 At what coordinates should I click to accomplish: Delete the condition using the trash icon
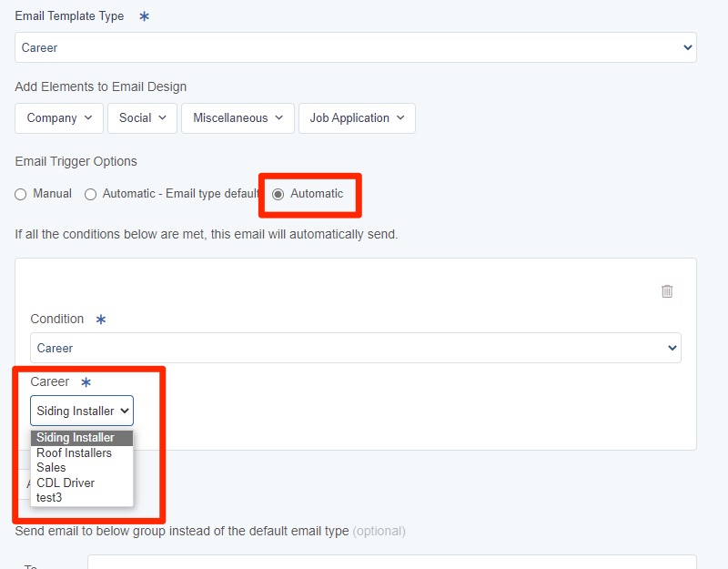tap(667, 291)
